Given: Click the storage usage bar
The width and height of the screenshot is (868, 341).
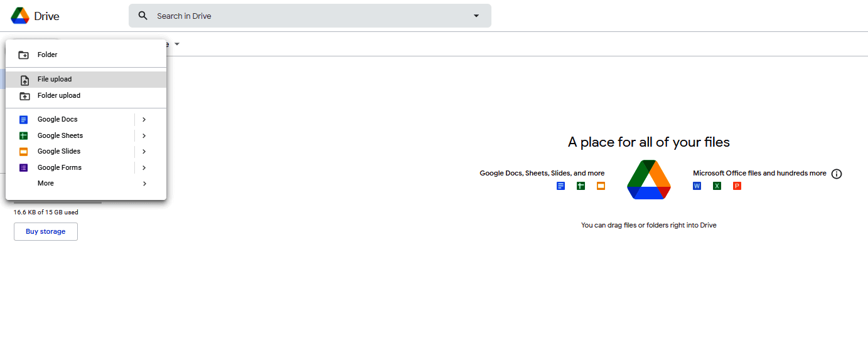Looking at the screenshot, I should click(x=58, y=202).
